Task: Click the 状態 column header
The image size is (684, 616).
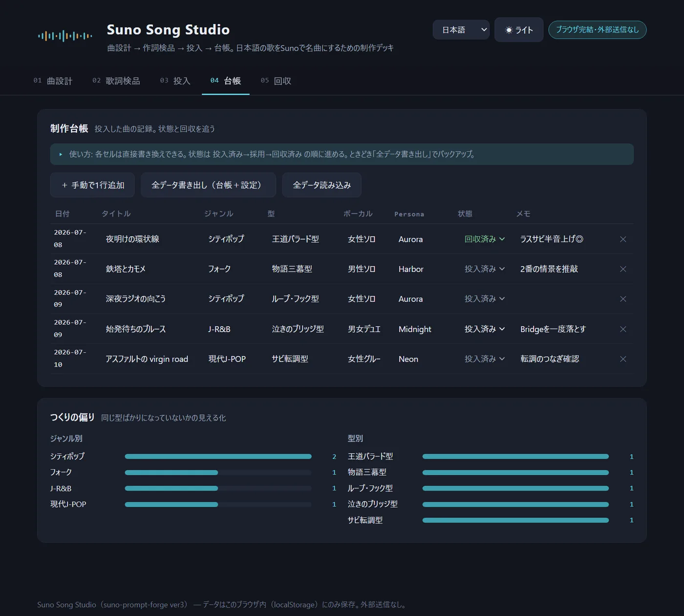Action: pyautogui.click(x=465, y=213)
